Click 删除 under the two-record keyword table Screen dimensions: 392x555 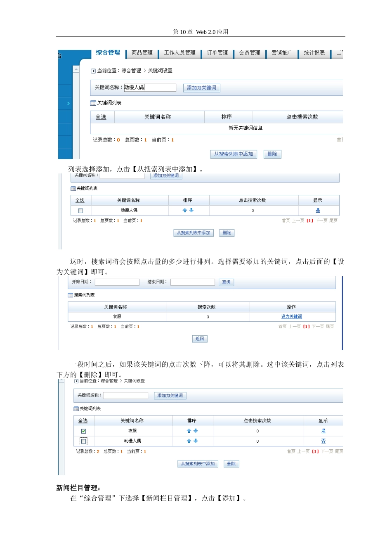click(231, 464)
